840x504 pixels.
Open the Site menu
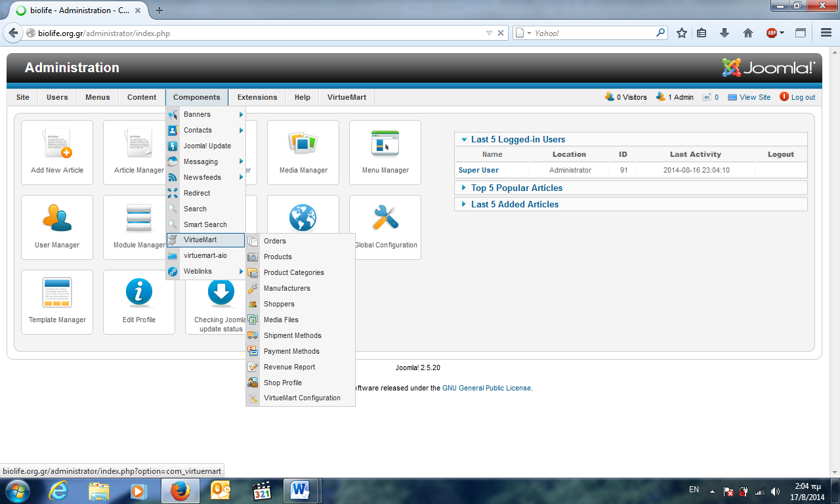[23, 97]
